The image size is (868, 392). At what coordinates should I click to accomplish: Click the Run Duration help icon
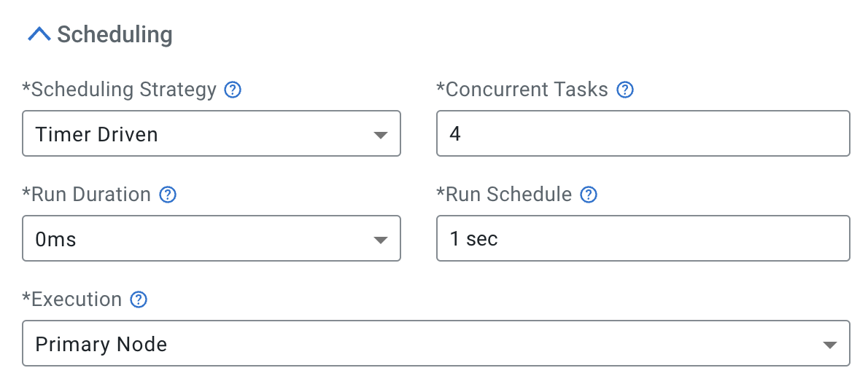[168, 195]
